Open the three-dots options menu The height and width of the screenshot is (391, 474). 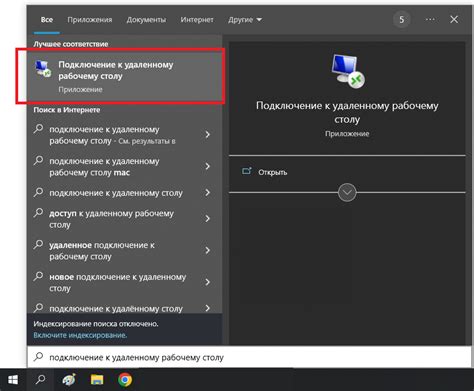click(430, 20)
